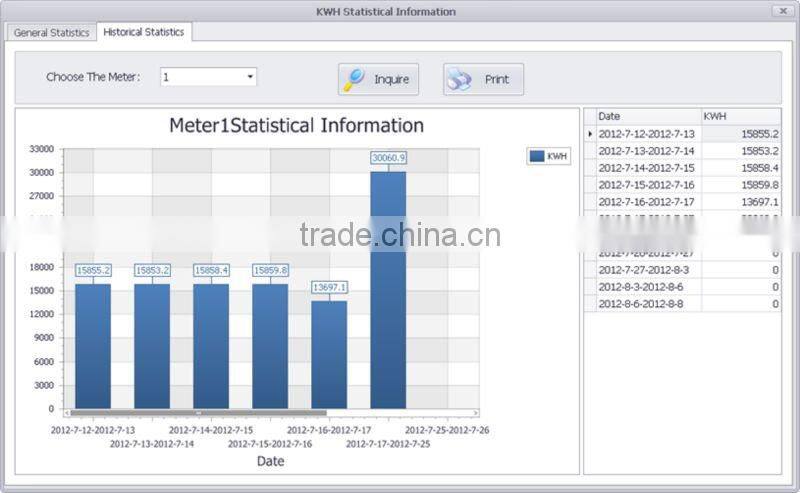Click the KWH legend color swatch
This screenshot has width=800, height=493.
point(537,156)
